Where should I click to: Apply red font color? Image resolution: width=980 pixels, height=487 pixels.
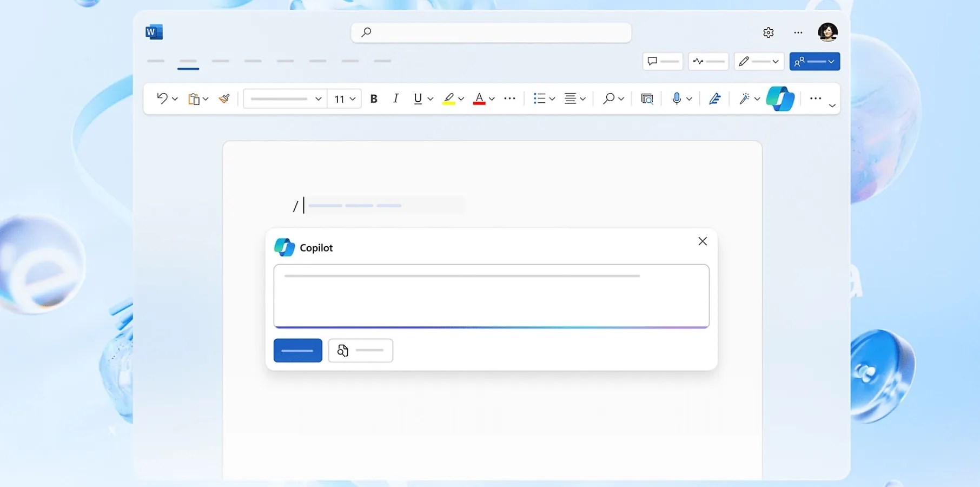click(x=479, y=98)
